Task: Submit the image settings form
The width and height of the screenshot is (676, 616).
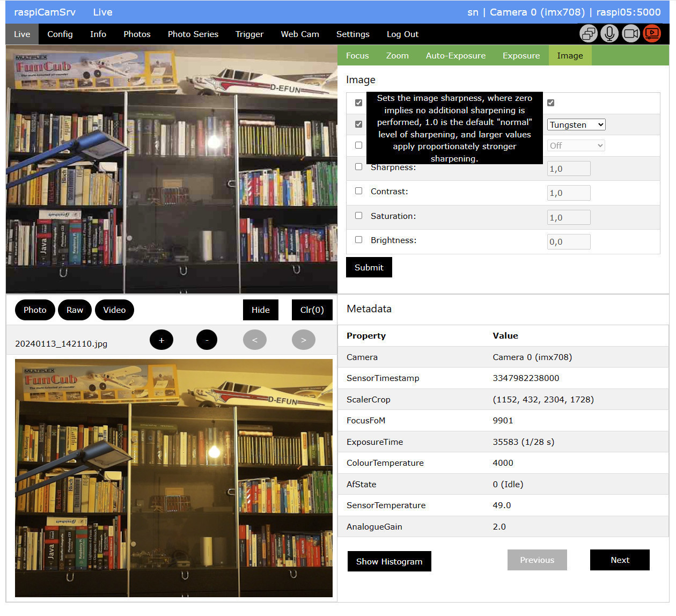Action: [369, 267]
